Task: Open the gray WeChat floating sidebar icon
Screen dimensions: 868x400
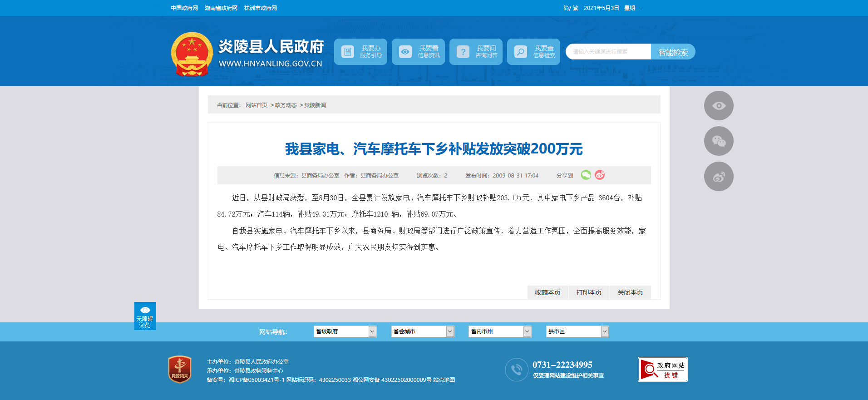Action: coord(719,141)
